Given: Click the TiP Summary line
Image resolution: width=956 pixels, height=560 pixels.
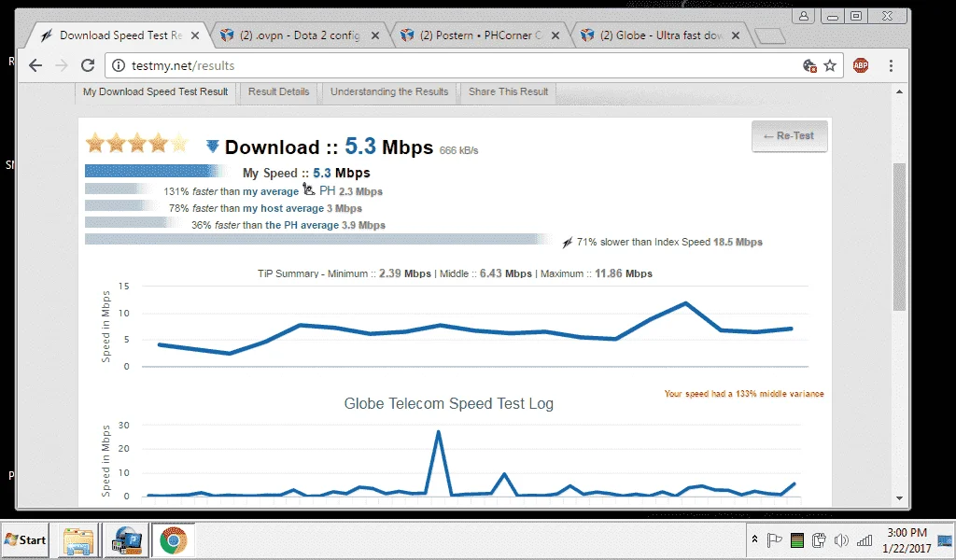Looking at the screenshot, I should 455,273.
